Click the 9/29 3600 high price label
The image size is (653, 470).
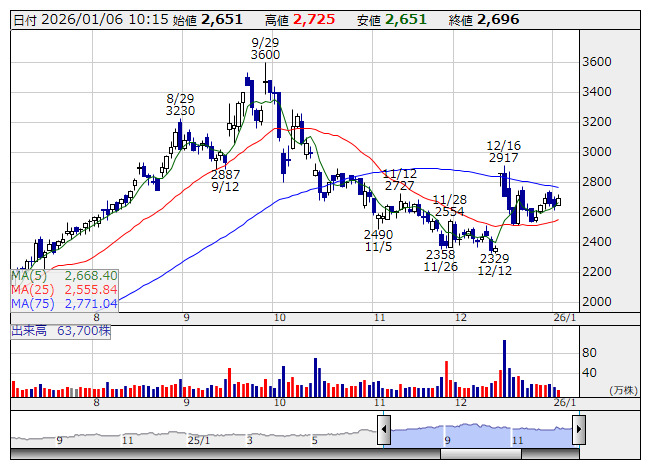click(265, 49)
